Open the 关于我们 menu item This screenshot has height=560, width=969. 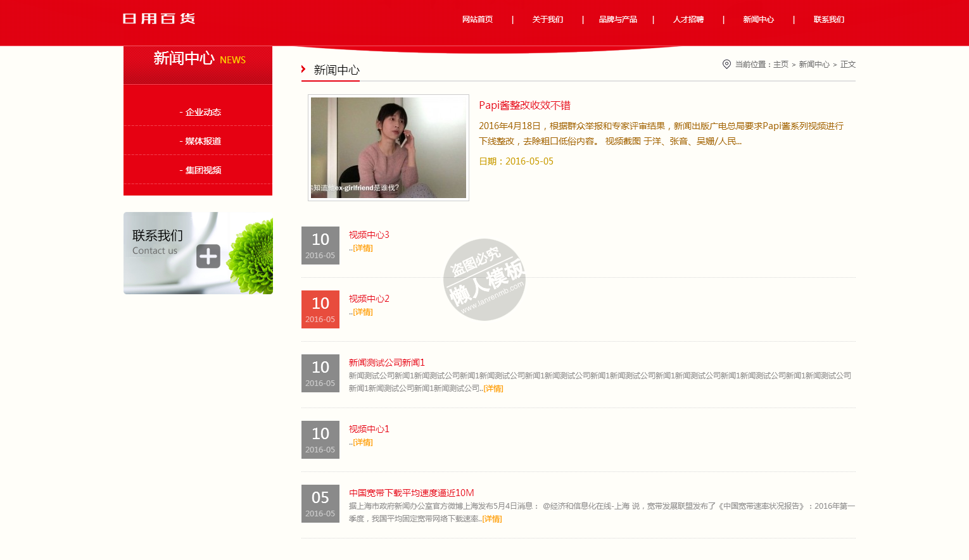click(548, 20)
